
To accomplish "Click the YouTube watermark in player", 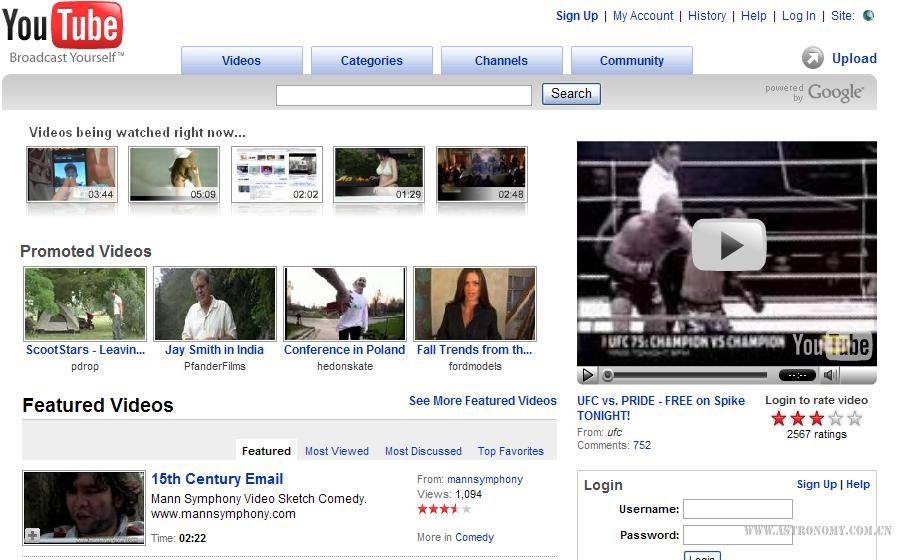I will [x=831, y=345].
